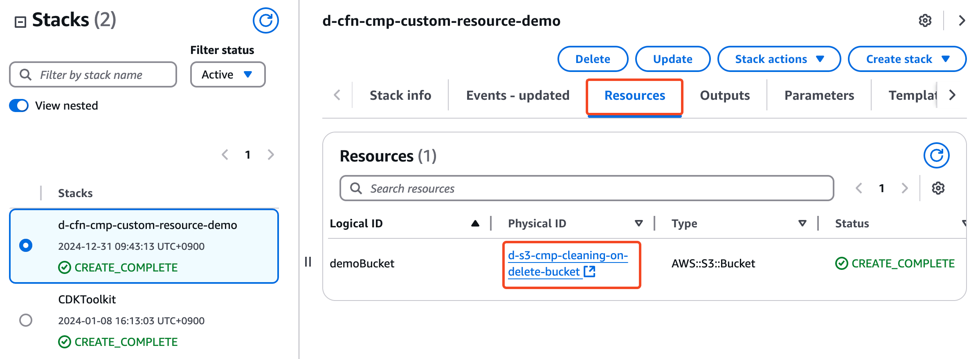This screenshot has height=359, width=980.
Task: Open the Filter status Active dropdown
Action: [227, 74]
